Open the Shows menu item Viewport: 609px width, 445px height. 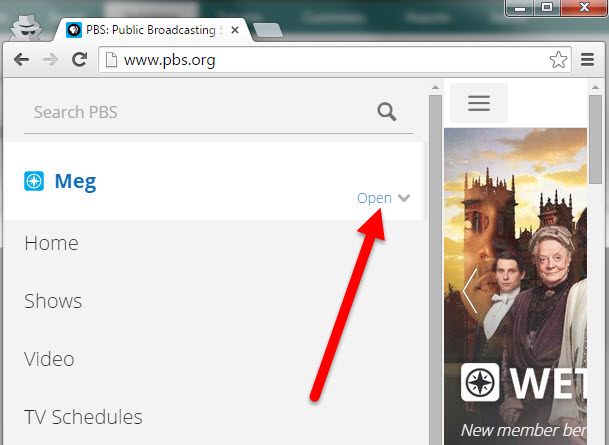[x=53, y=301]
